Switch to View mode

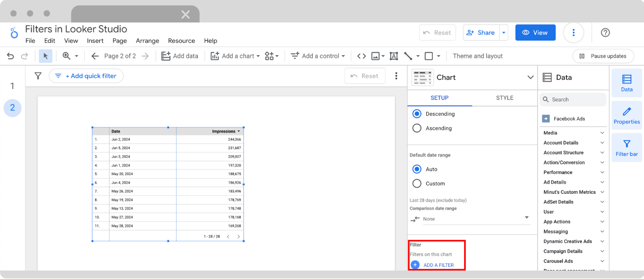pos(535,32)
